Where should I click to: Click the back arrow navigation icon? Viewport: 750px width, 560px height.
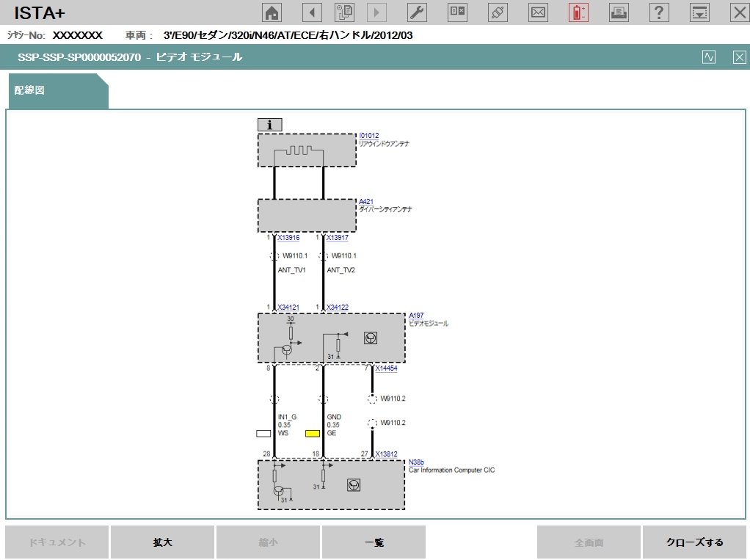point(312,12)
